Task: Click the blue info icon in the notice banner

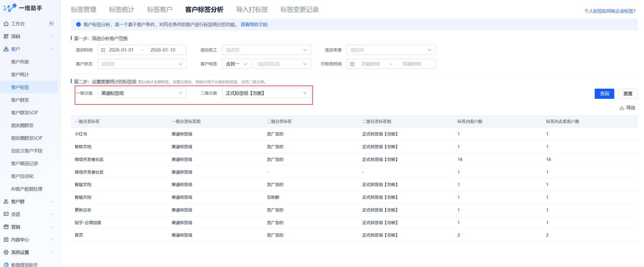Action: pos(78,24)
